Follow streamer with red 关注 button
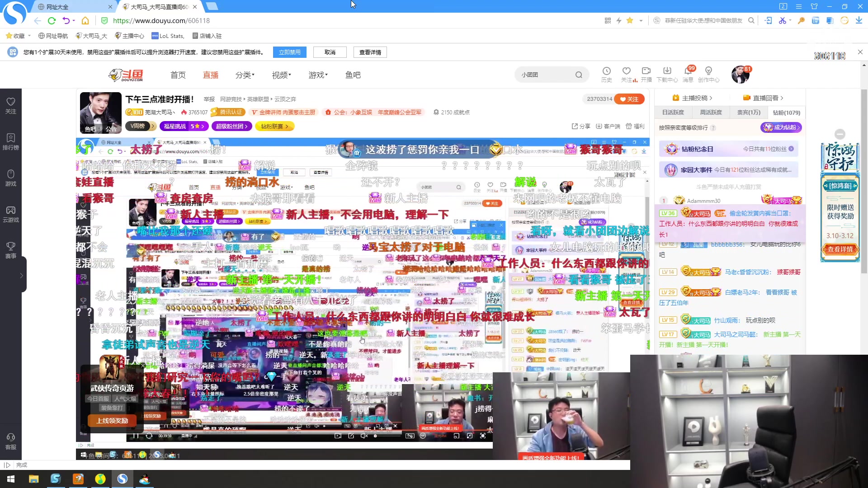Screen dimensions: 868x488 pyautogui.click(x=629, y=99)
